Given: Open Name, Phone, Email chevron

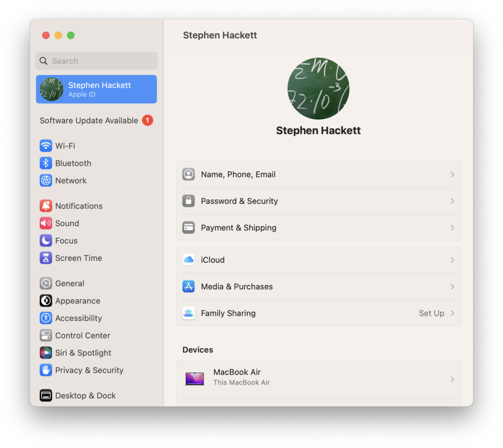Looking at the screenshot, I should click(452, 174).
